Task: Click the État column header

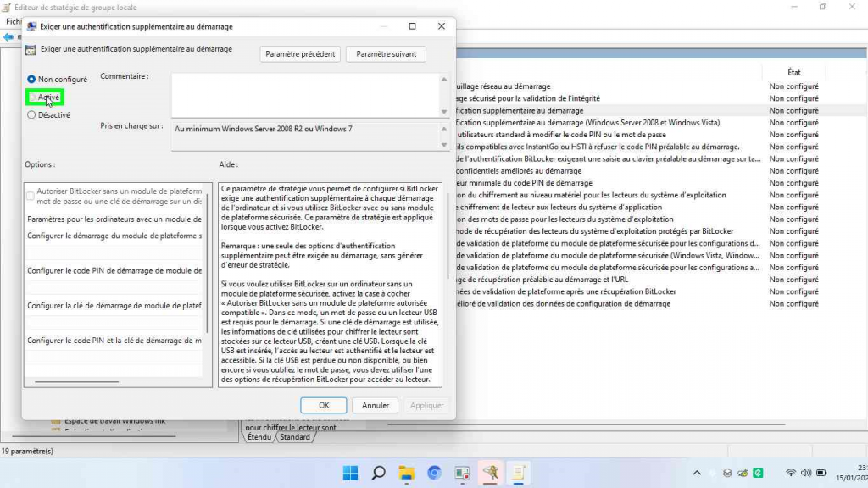Action: [x=793, y=72]
